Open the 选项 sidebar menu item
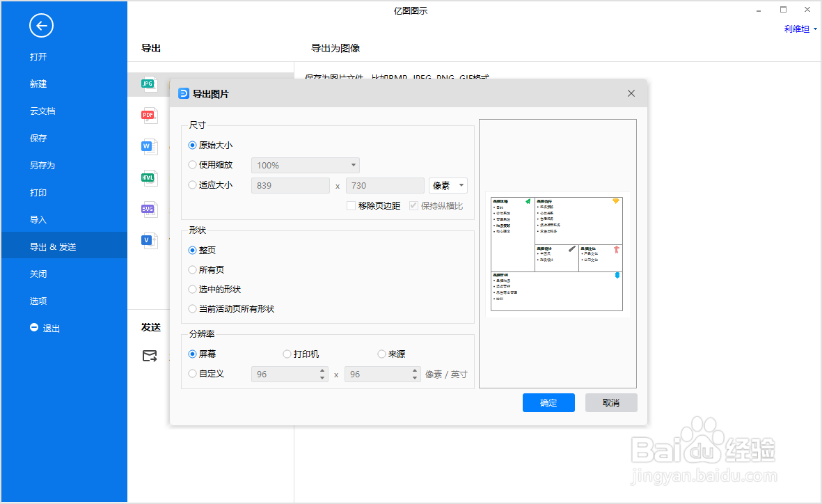The image size is (822, 504). pyautogui.click(x=38, y=301)
